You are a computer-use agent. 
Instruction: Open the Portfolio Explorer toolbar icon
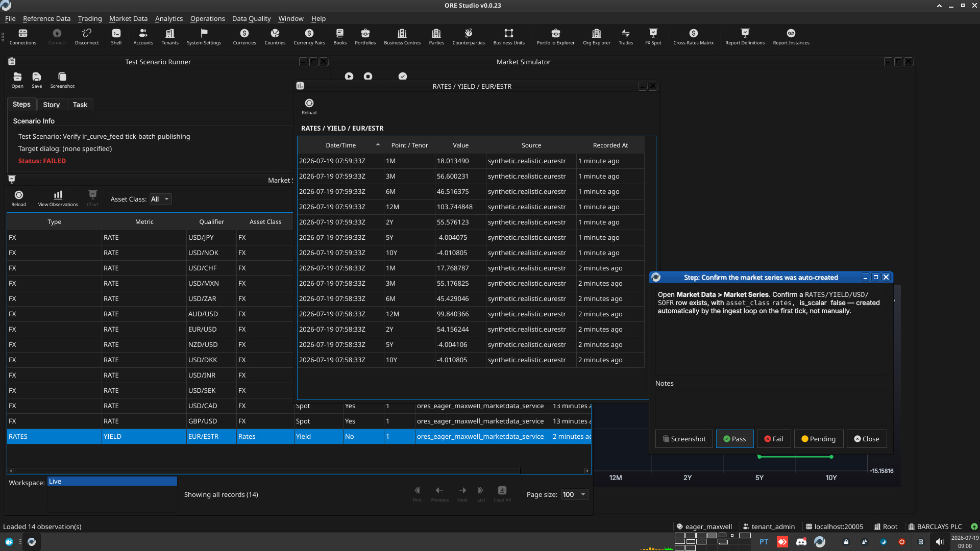555,36
